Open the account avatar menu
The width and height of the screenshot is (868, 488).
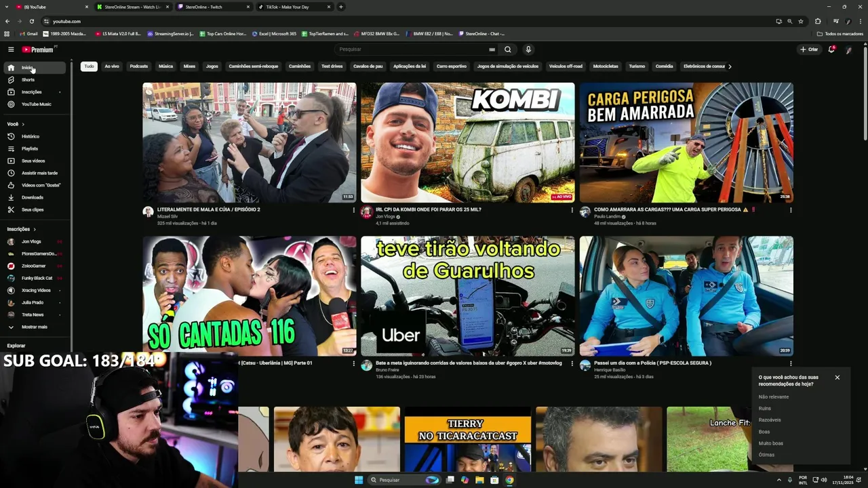click(x=849, y=49)
